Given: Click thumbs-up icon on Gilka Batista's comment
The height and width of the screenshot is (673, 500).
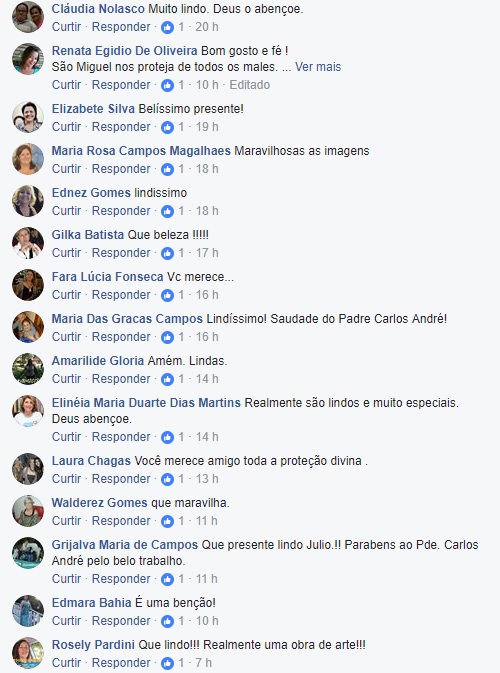Looking at the screenshot, I should click(x=167, y=254).
